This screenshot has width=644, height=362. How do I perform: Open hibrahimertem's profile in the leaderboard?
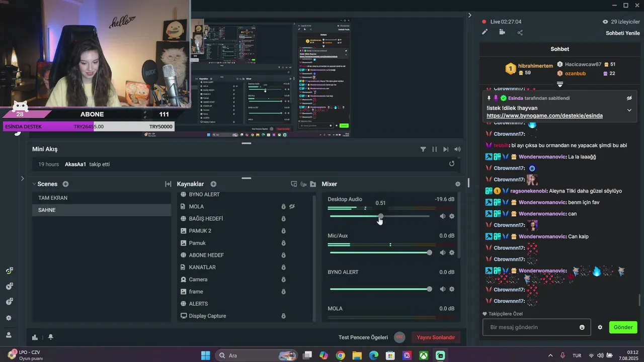[535, 66]
